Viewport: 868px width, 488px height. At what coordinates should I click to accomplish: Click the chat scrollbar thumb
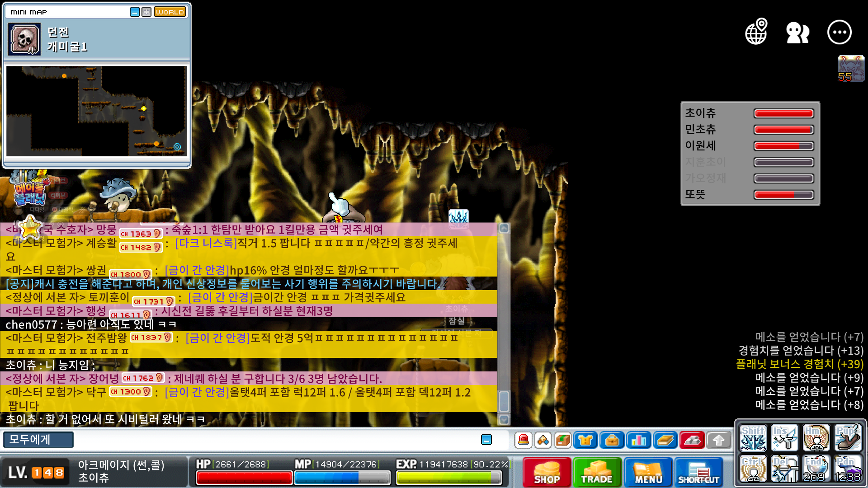(504, 401)
